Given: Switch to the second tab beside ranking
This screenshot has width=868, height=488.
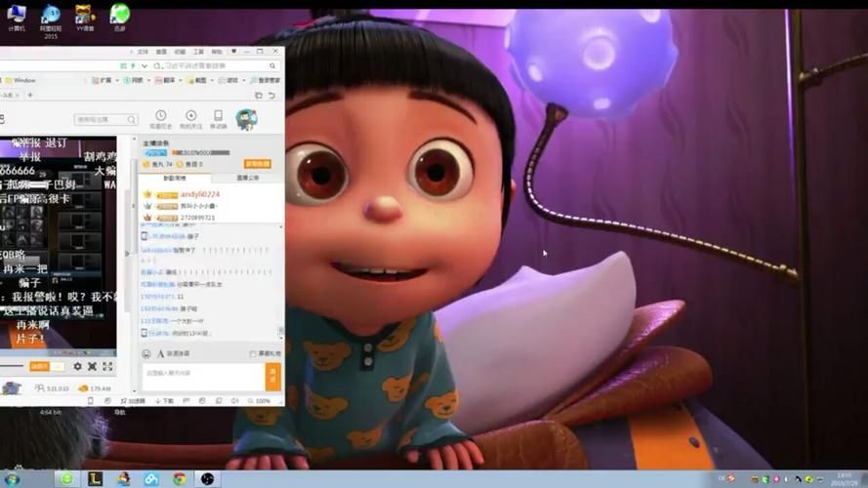Looking at the screenshot, I should coord(247,179).
